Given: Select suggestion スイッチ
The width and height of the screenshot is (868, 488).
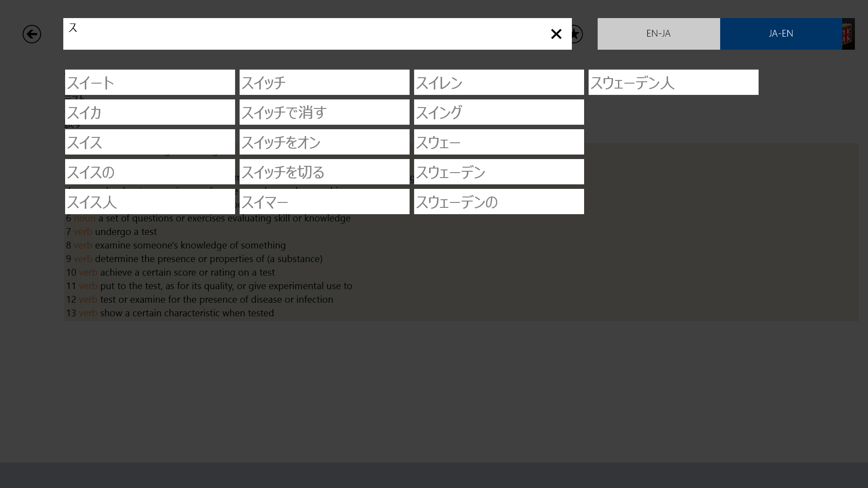Looking at the screenshot, I should 324,82.
